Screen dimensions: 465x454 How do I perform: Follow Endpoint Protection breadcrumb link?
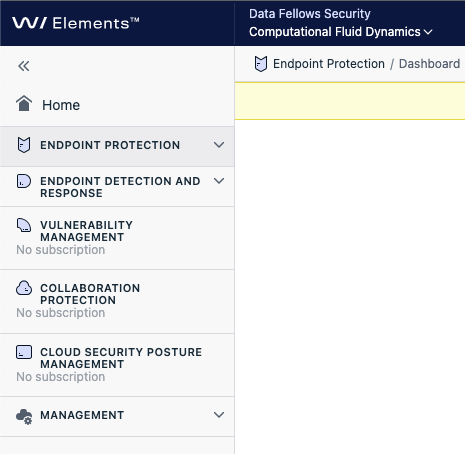click(329, 64)
